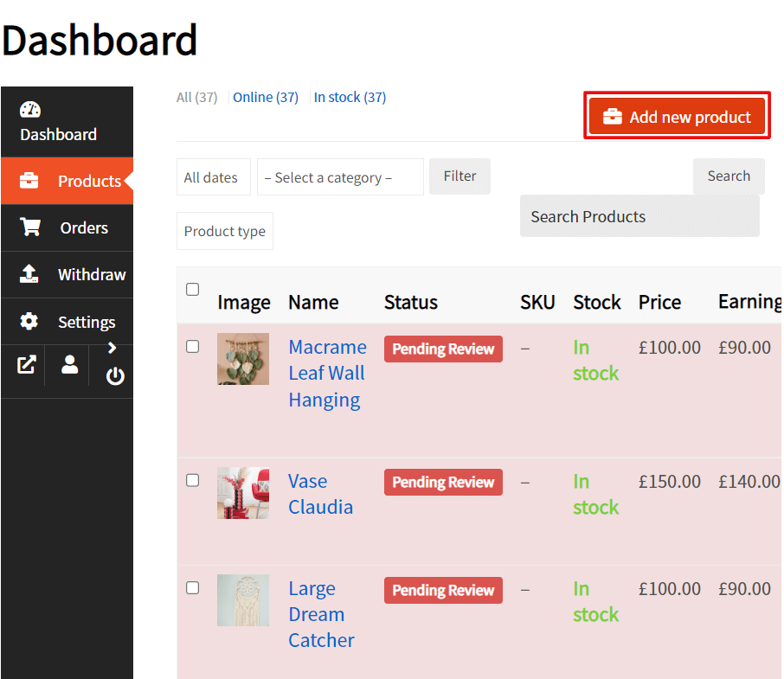The image size is (784, 679).
Task: Open the Dashboard sidebar menu item
Action: click(x=67, y=122)
